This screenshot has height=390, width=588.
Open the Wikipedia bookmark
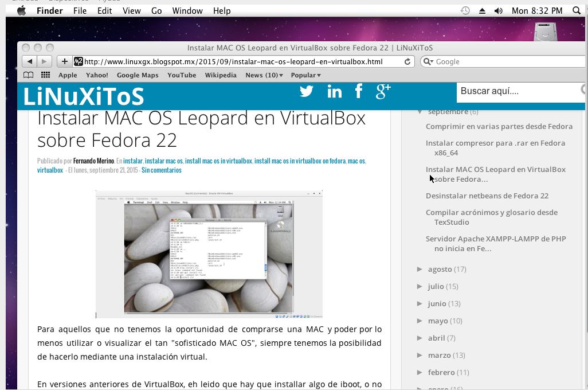(x=221, y=75)
